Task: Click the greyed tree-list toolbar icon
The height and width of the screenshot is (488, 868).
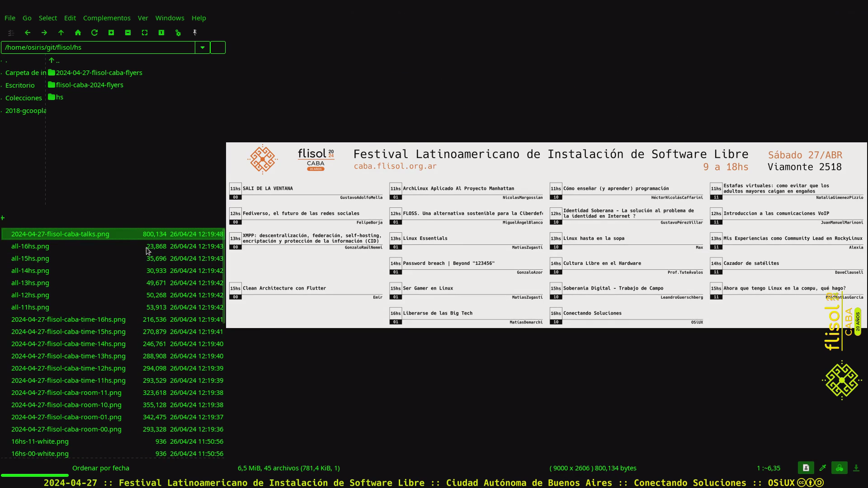Action: pos(11,33)
